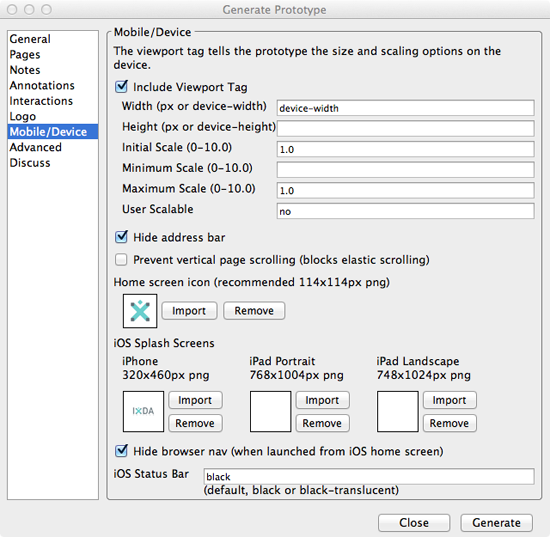Click the "iOS Splash Screens" heading
Screen dimensions: 550x537
[164, 343]
